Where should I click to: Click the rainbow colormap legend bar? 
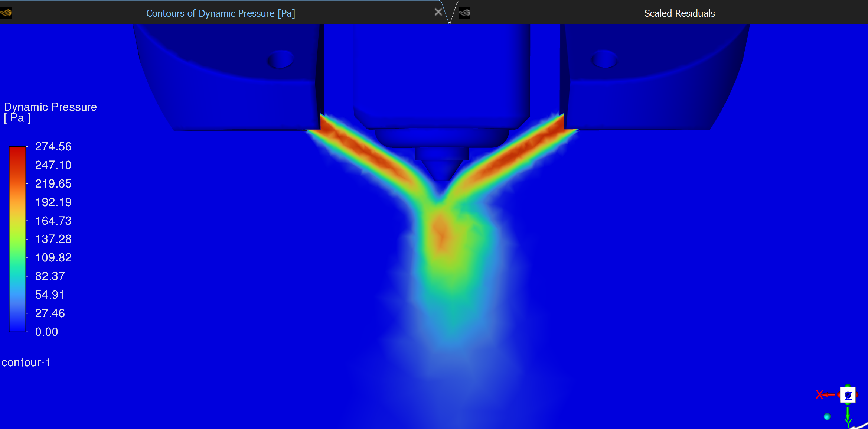pyautogui.click(x=17, y=239)
